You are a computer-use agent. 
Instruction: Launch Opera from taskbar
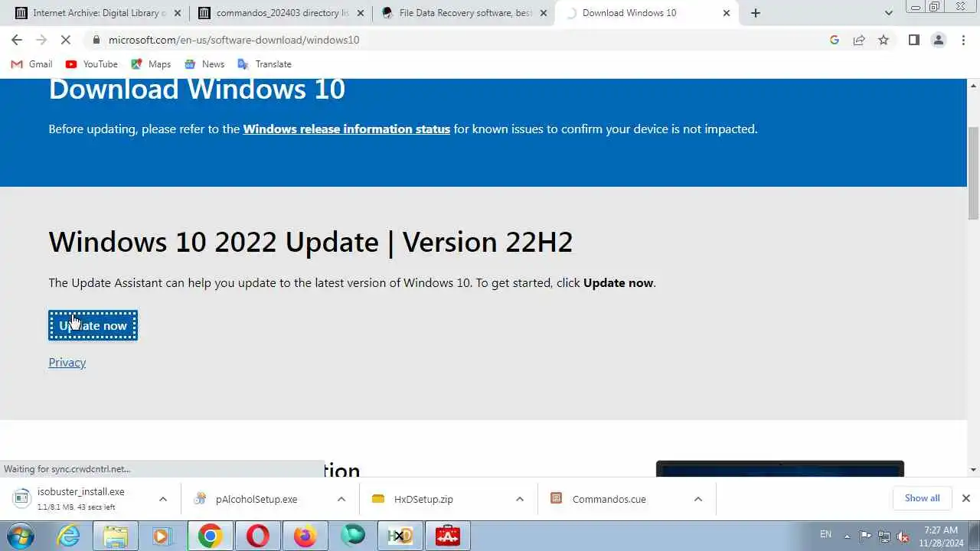[258, 536]
